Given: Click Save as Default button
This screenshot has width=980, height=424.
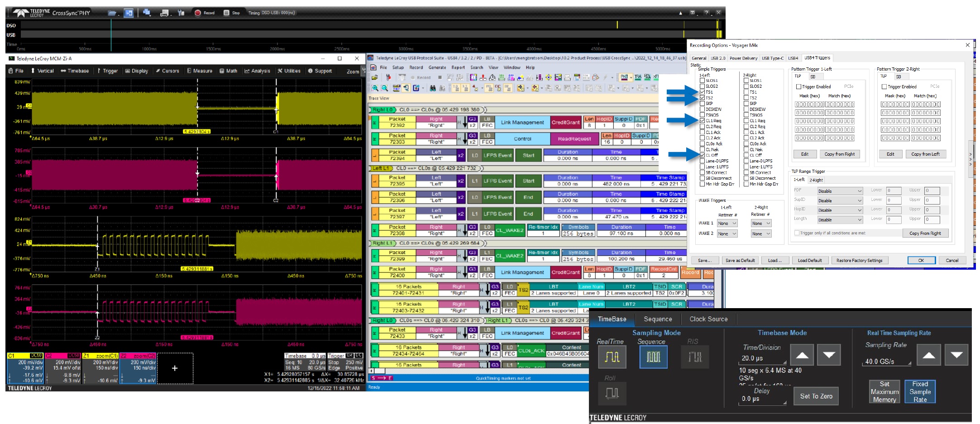Looking at the screenshot, I should pos(740,260).
